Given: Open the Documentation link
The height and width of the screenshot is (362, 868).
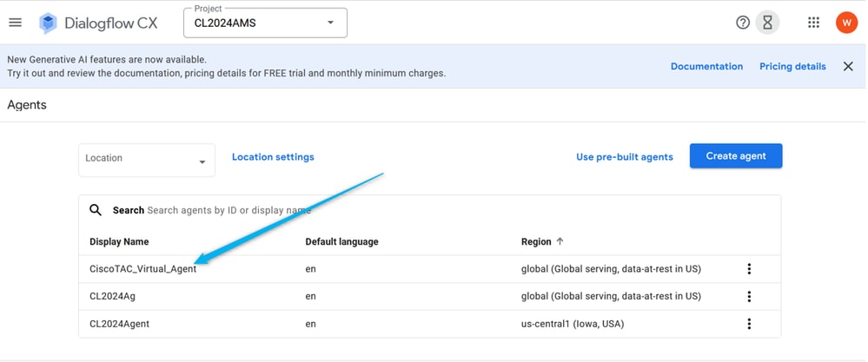Looking at the screenshot, I should coord(706,66).
